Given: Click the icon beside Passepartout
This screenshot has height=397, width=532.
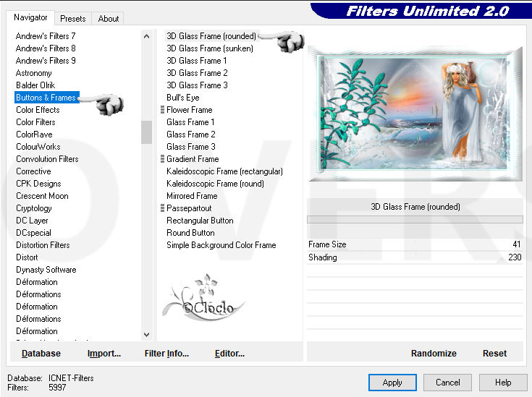Looking at the screenshot, I should point(162,208).
